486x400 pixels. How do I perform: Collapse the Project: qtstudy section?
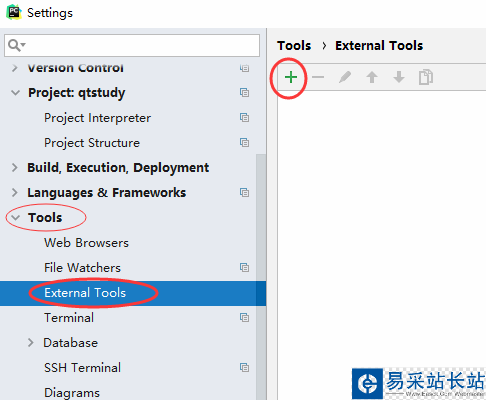coord(15,93)
